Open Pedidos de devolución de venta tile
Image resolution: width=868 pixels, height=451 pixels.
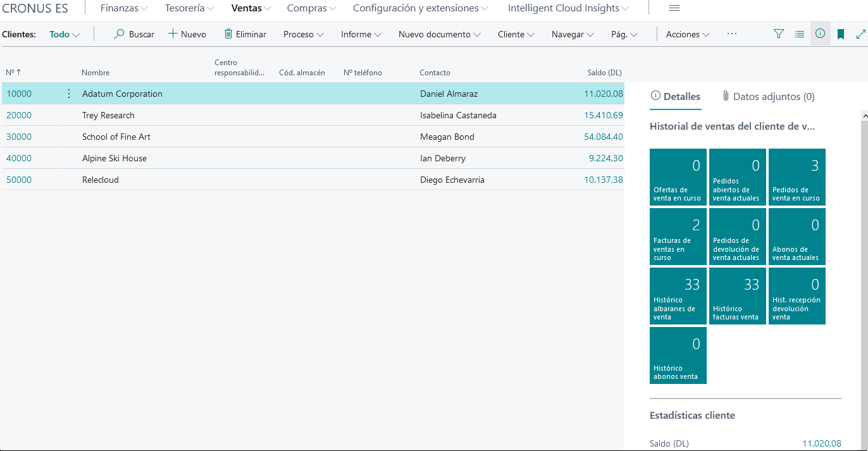point(738,237)
